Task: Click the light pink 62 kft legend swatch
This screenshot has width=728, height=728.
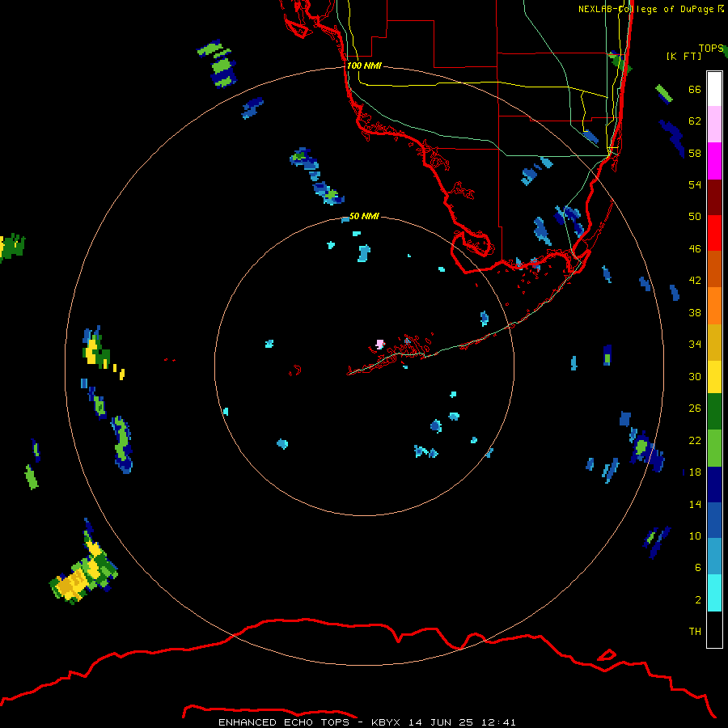Action: (x=714, y=125)
